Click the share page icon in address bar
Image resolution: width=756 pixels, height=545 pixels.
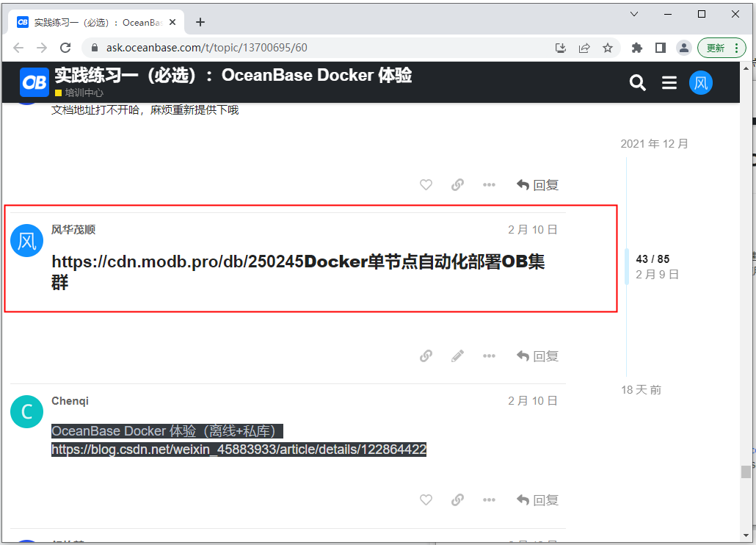point(584,48)
